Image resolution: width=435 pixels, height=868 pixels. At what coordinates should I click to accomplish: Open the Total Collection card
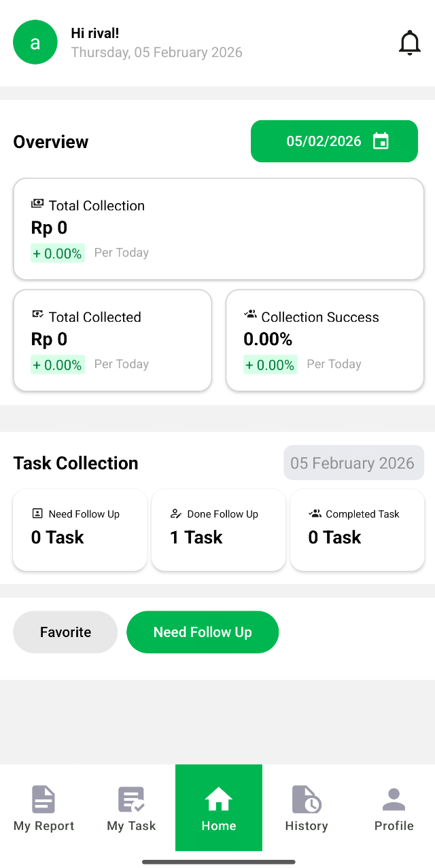(218, 229)
